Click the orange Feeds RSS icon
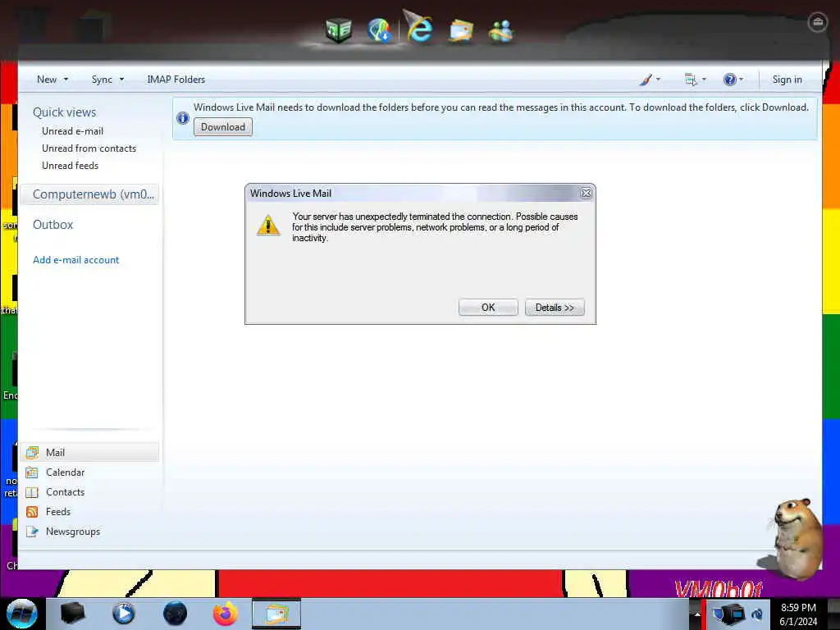Viewport: 840px width, 630px height. coord(32,512)
